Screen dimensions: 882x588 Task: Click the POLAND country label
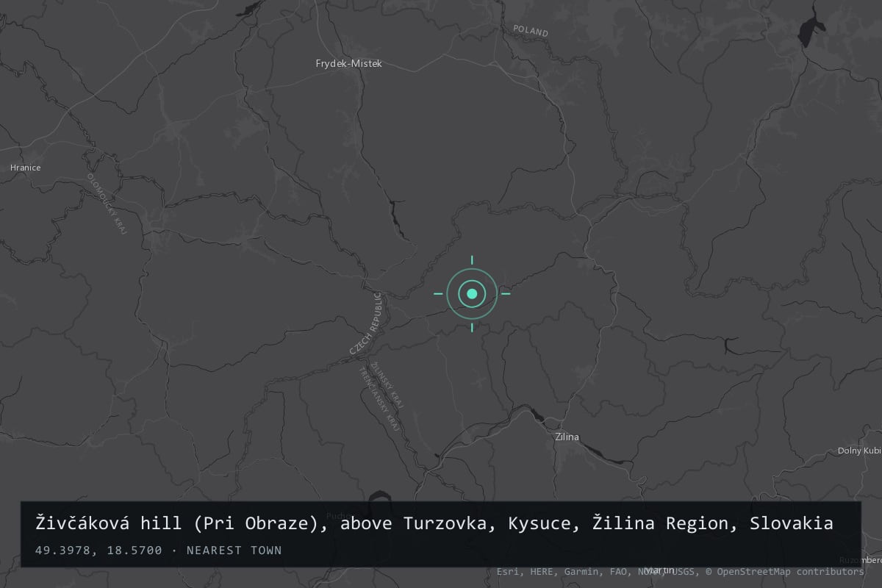(531, 32)
